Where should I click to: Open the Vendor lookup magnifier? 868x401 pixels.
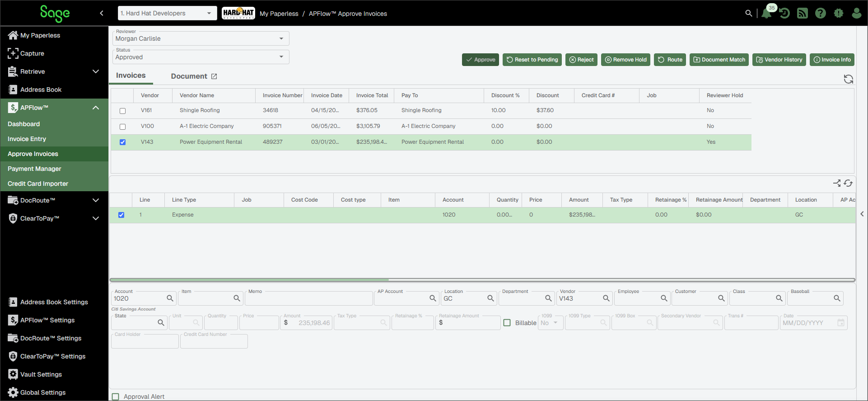click(x=606, y=298)
